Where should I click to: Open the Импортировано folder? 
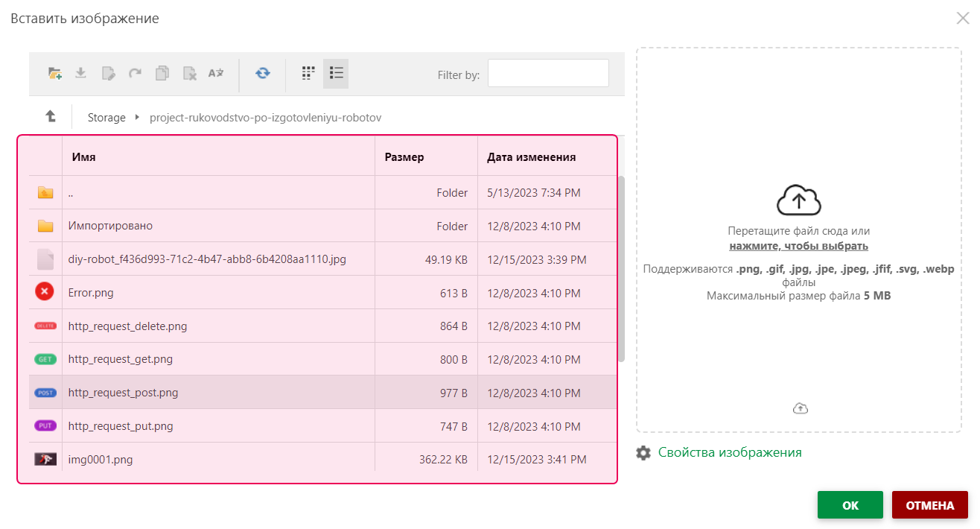pyautogui.click(x=110, y=226)
